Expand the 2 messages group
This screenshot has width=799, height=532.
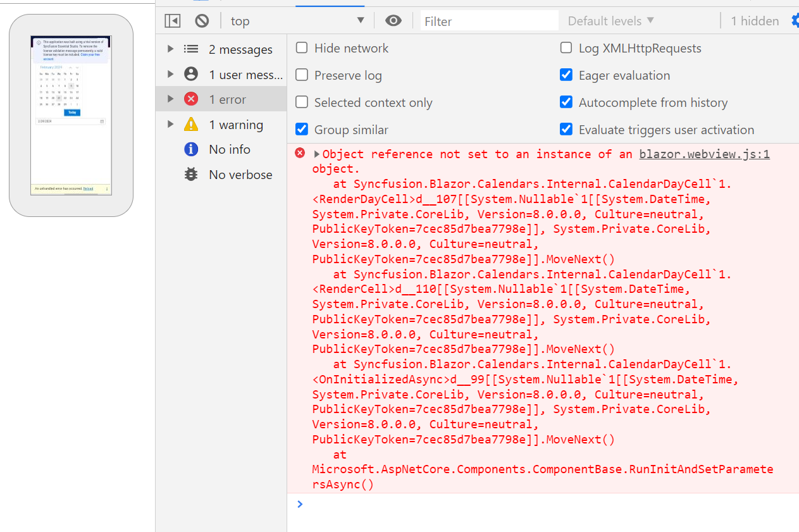pyautogui.click(x=170, y=49)
